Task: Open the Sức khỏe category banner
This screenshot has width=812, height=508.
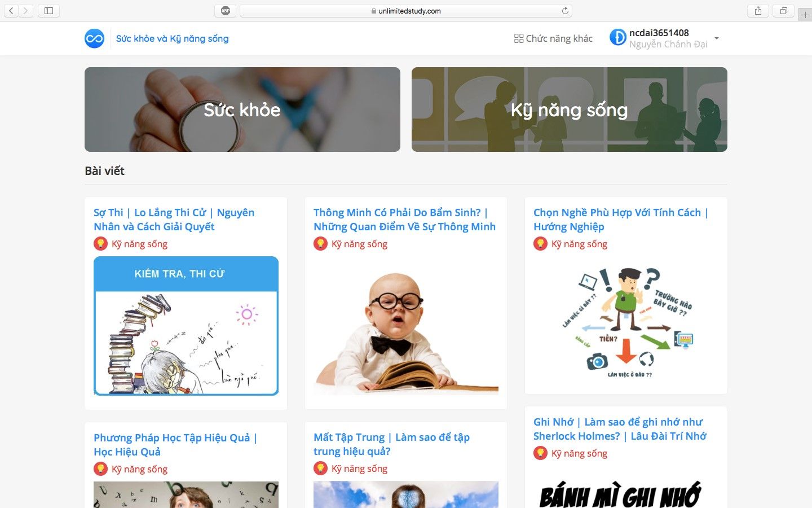Action: (242, 110)
